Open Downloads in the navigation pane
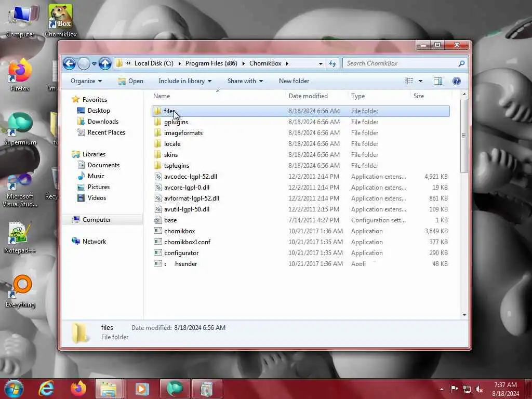 point(98,122)
